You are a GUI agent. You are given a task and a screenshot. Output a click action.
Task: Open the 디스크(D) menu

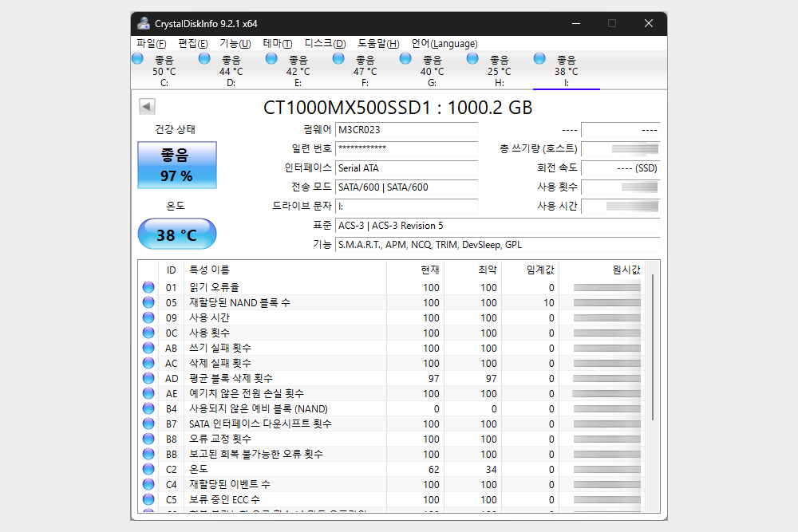[326, 44]
